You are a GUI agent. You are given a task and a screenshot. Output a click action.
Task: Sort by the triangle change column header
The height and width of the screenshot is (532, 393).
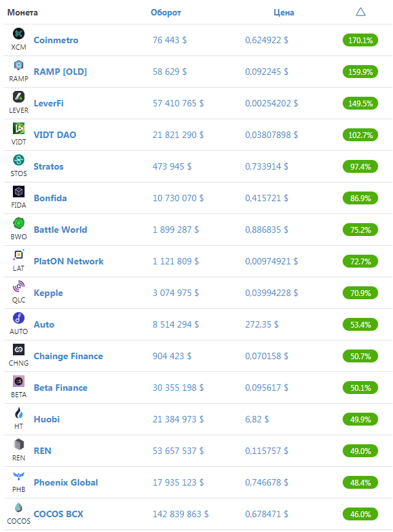[x=360, y=12]
